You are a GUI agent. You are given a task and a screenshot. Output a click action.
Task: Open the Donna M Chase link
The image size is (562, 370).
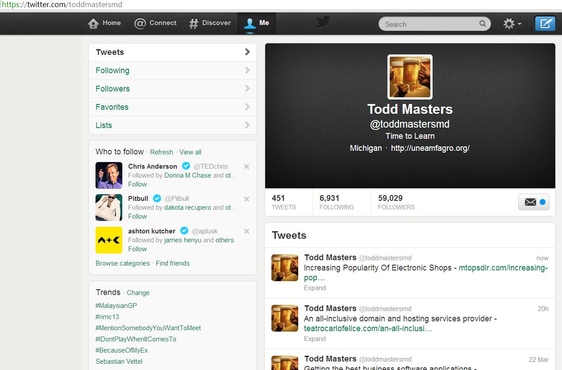187,175
